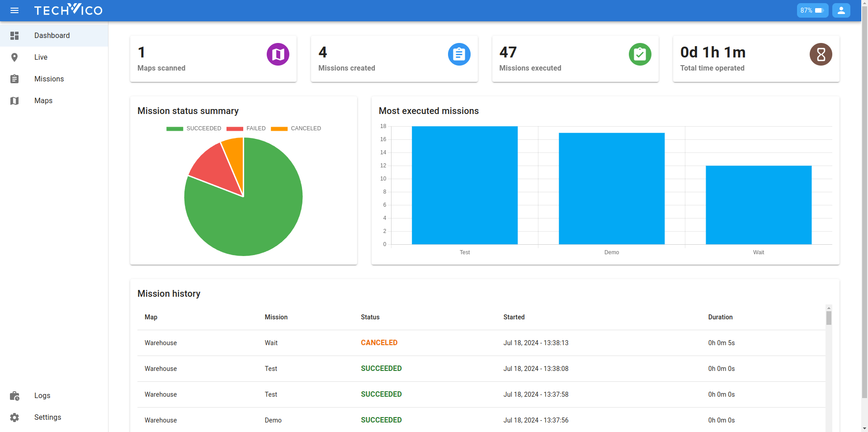Go to Missions in the sidebar

(49, 79)
